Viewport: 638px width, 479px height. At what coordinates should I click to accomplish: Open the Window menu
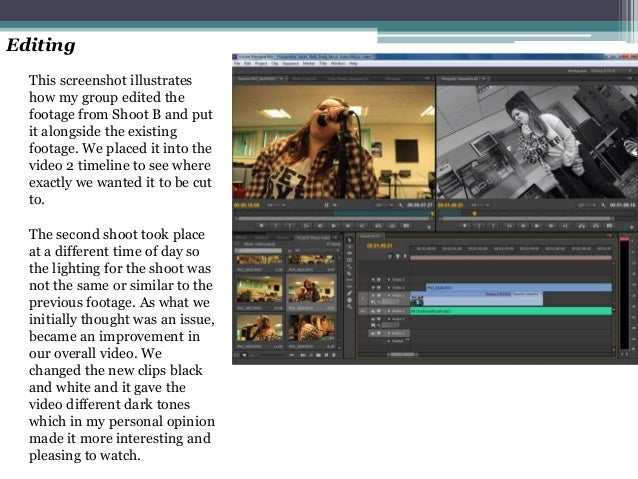point(338,63)
